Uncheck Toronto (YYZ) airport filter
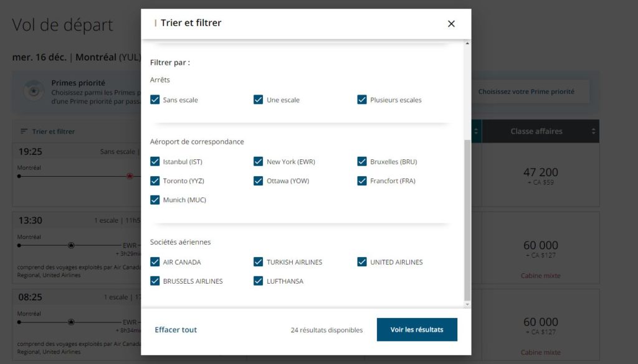 [x=155, y=181]
